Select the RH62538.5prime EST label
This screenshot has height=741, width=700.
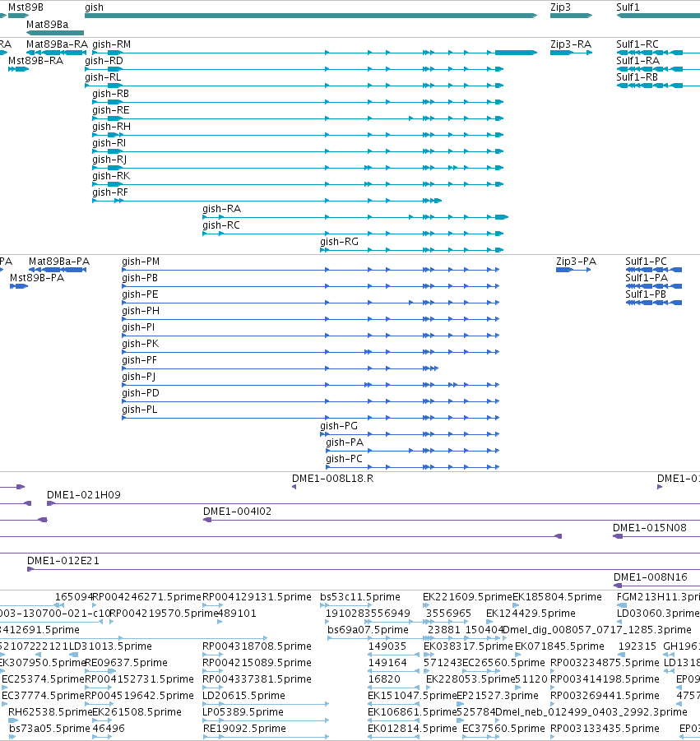[x=50, y=712]
